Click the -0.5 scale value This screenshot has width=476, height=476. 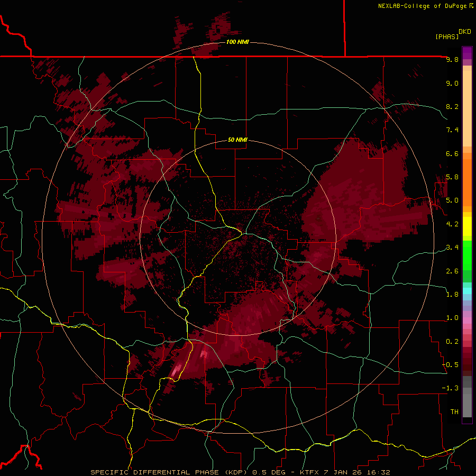click(x=450, y=365)
